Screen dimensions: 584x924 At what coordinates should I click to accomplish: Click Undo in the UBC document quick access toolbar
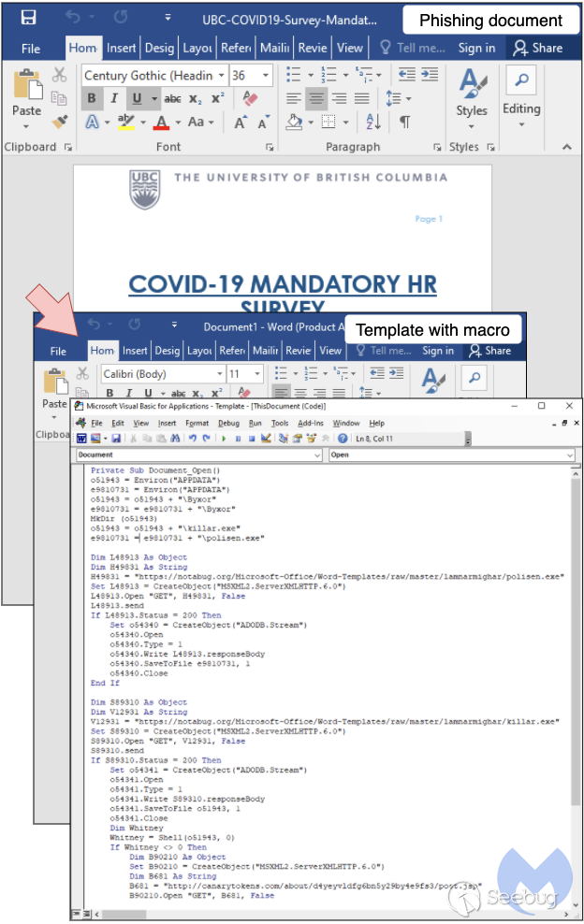pyautogui.click(x=73, y=17)
